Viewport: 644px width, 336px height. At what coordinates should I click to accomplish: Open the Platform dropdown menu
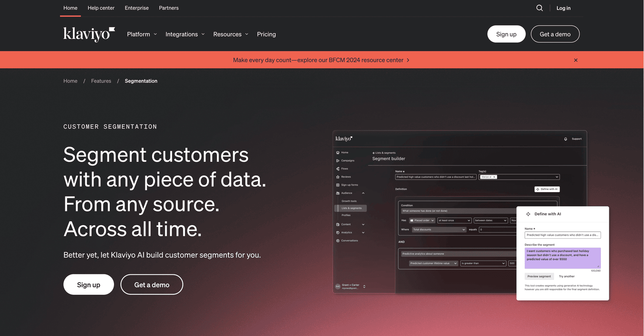click(x=142, y=34)
